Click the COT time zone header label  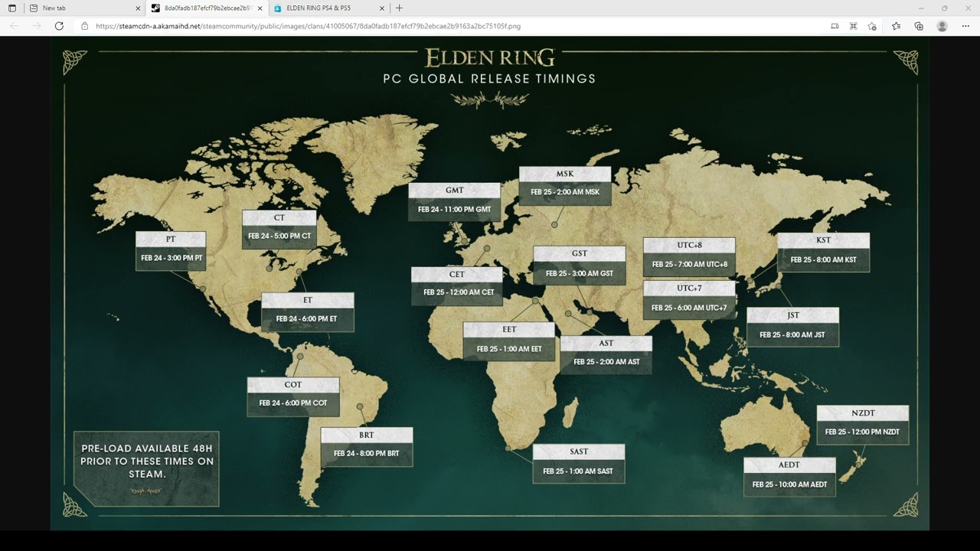pos(293,384)
